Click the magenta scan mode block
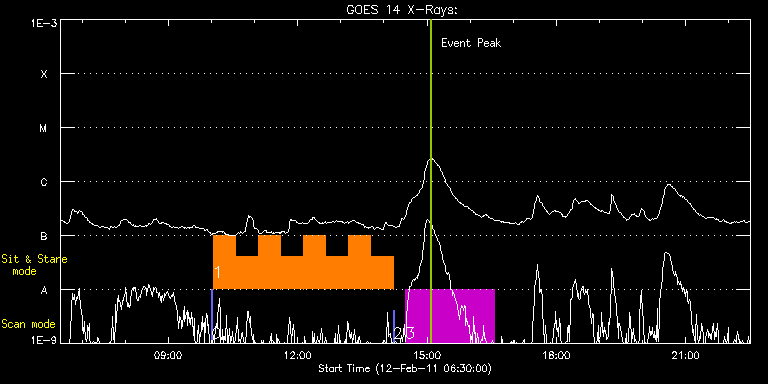Screen dimensions: 768x384 click(x=450, y=316)
